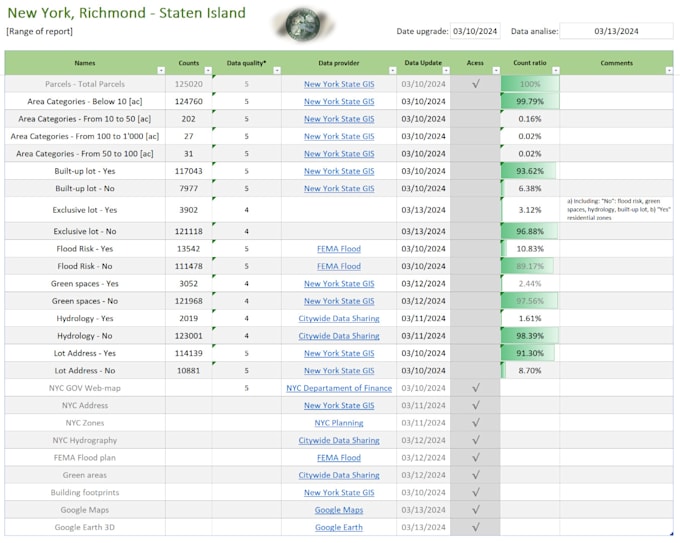Viewport: 680px width, 543px height.
Task: Toggle the Acess checkmark for NYC Hydrography
Action: [476, 440]
